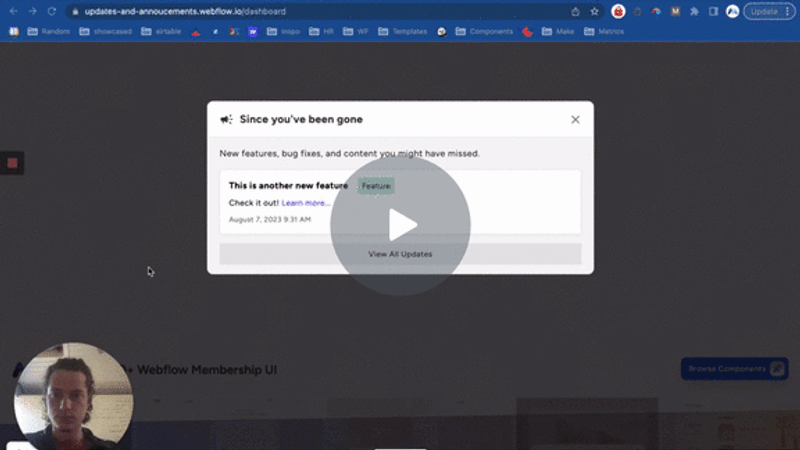Open the purple W bookmark icon
Screen dimensions: 800x450
click(253, 32)
